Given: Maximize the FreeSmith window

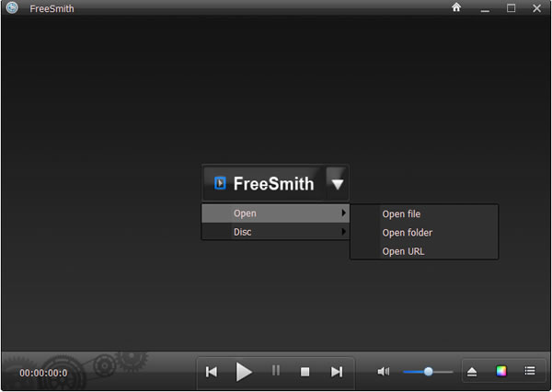Looking at the screenshot, I should (512, 7).
